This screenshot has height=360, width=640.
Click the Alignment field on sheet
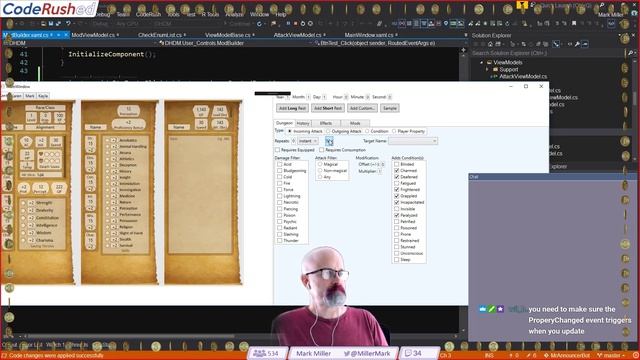[x=45, y=127]
